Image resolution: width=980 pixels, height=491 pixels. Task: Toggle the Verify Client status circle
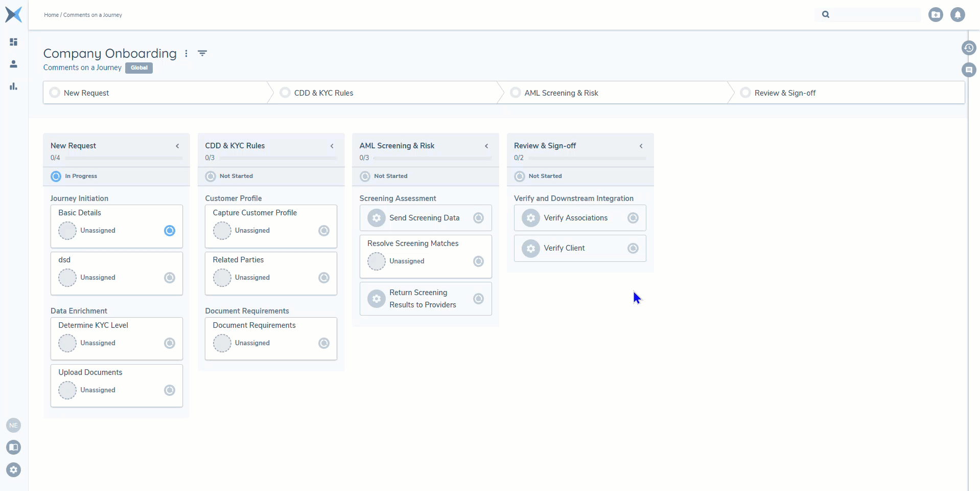click(x=633, y=248)
